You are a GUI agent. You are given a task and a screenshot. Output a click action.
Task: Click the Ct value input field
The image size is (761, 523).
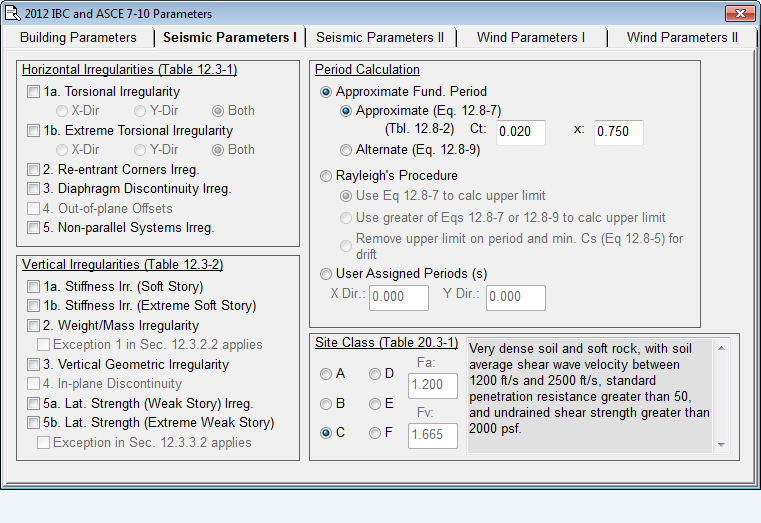[521, 132]
